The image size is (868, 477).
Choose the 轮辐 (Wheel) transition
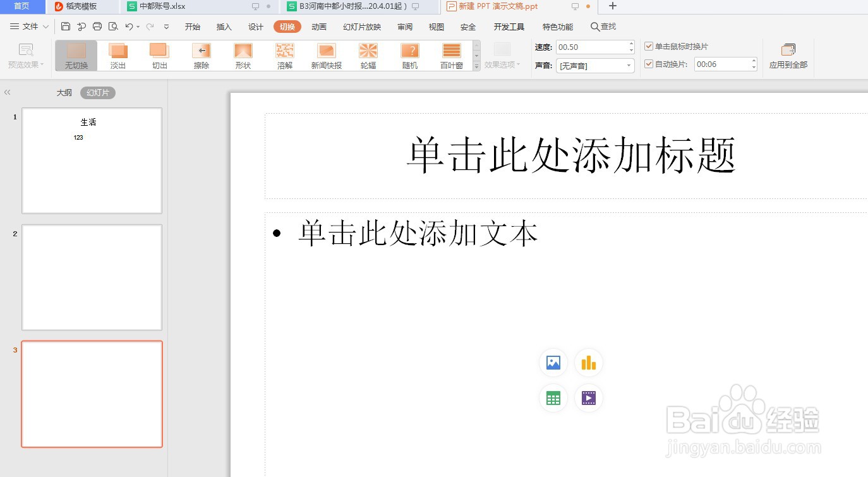pos(368,55)
